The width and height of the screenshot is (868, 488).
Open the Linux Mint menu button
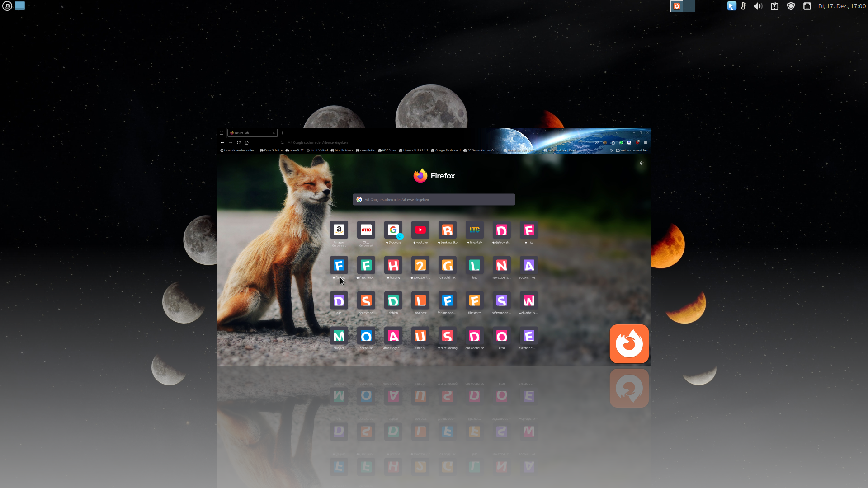(x=7, y=6)
